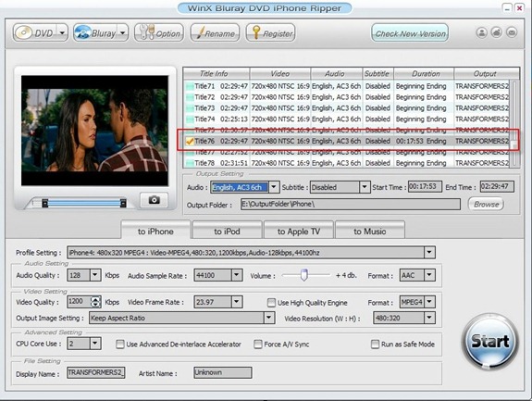This screenshot has height=401, width=532.
Task: Click the Bluray disc button
Action: coord(95,33)
